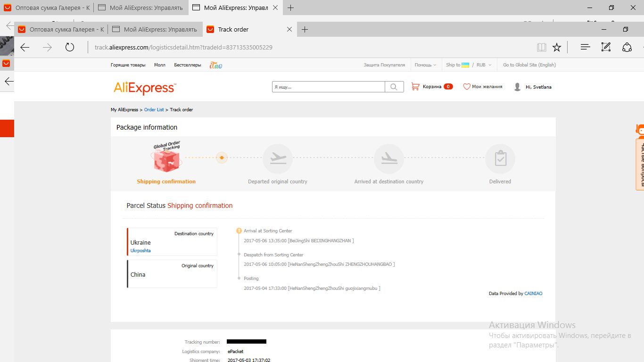Screen dimensions: 644x362
Task: Click the ePacket logistics company text
Action: click(x=235, y=352)
